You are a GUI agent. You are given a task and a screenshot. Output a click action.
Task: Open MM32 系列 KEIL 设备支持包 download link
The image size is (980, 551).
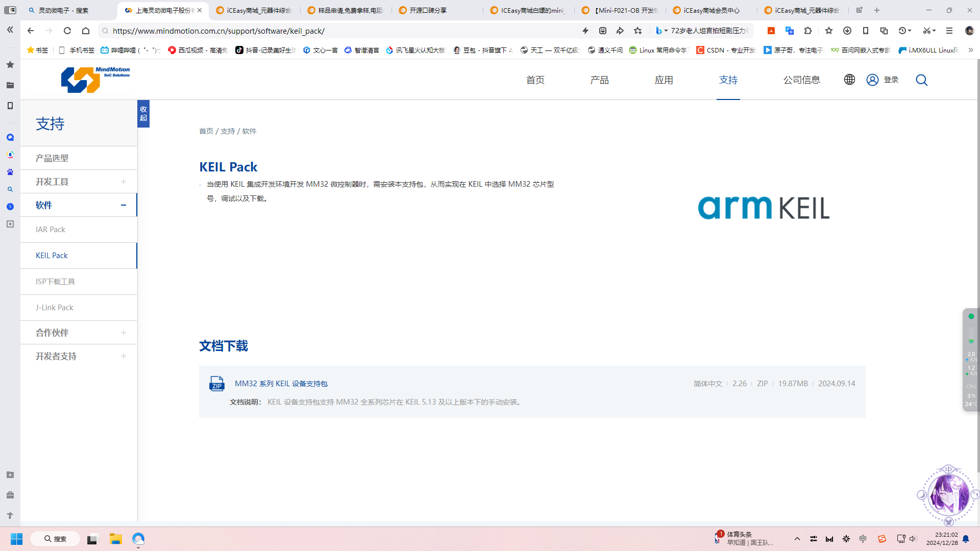pos(281,384)
